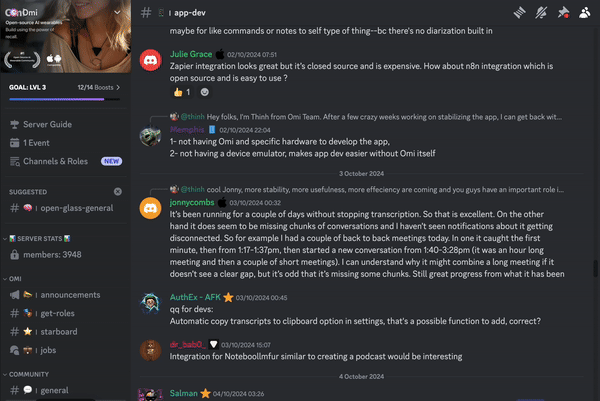Collapse the OMI channel category
600x401 pixels.
15,278
